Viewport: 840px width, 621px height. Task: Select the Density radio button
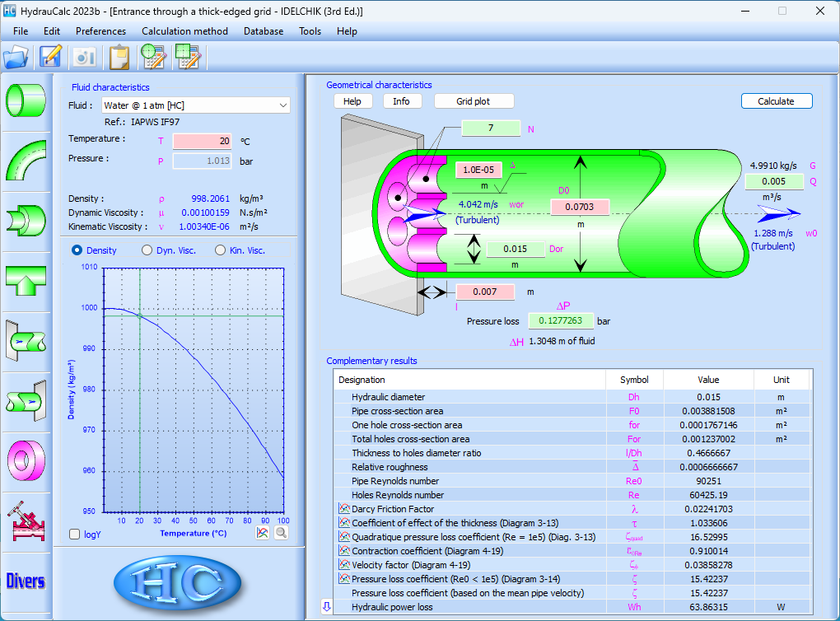pos(77,250)
